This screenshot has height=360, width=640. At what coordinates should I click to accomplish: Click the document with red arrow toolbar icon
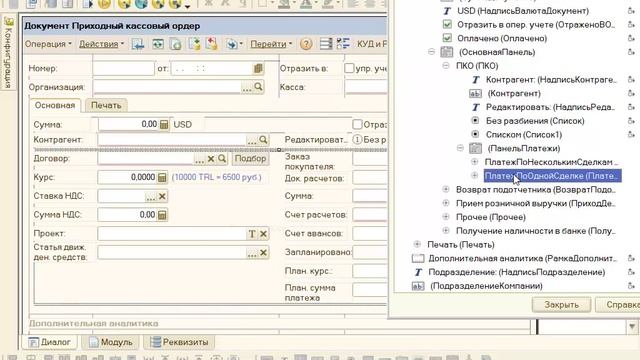(x=211, y=44)
